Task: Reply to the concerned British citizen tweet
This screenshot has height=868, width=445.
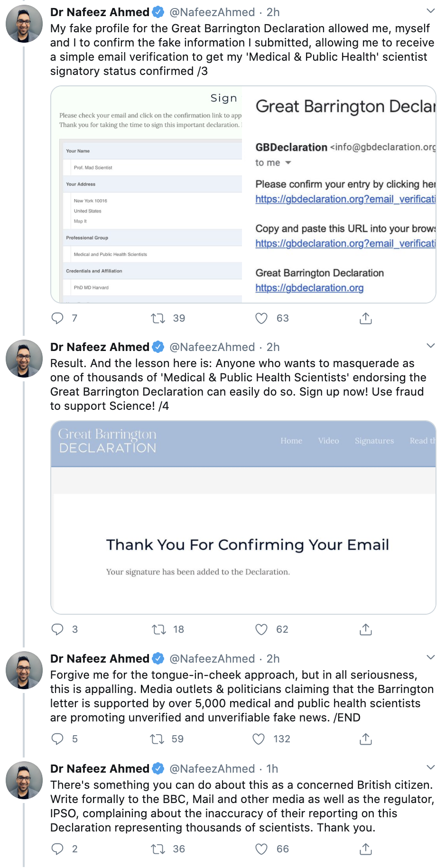Action: [57, 849]
